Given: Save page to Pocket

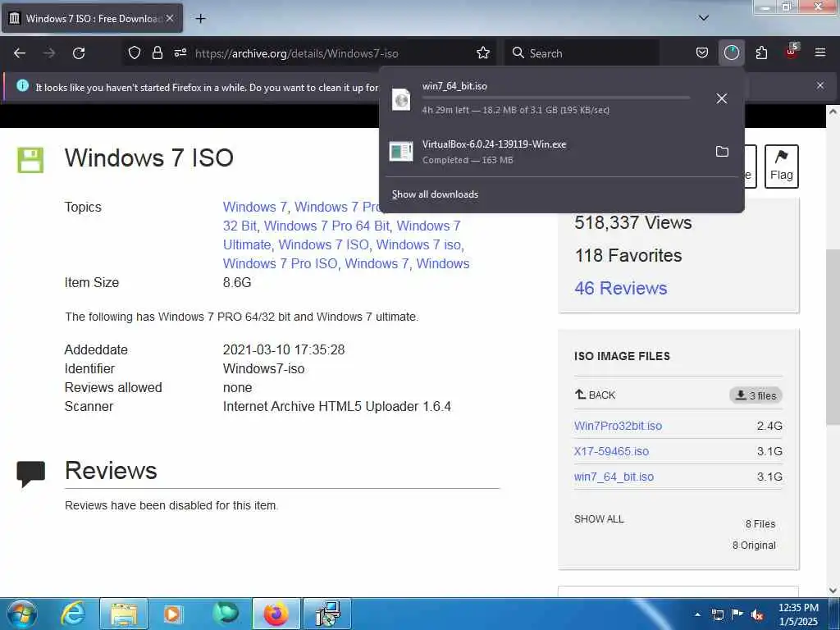Looking at the screenshot, I should tap(702, 52).
